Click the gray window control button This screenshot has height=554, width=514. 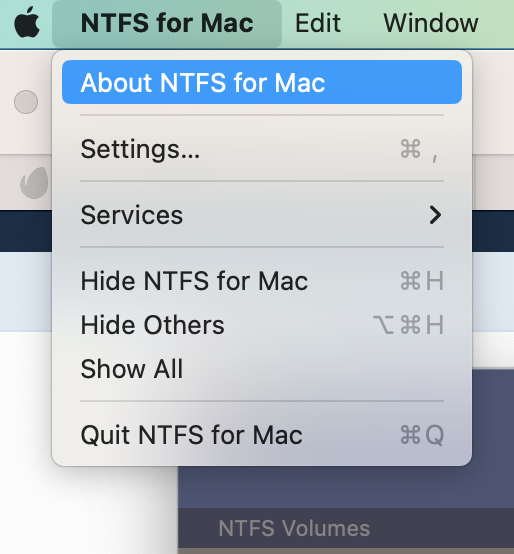(x=26, y=102)
